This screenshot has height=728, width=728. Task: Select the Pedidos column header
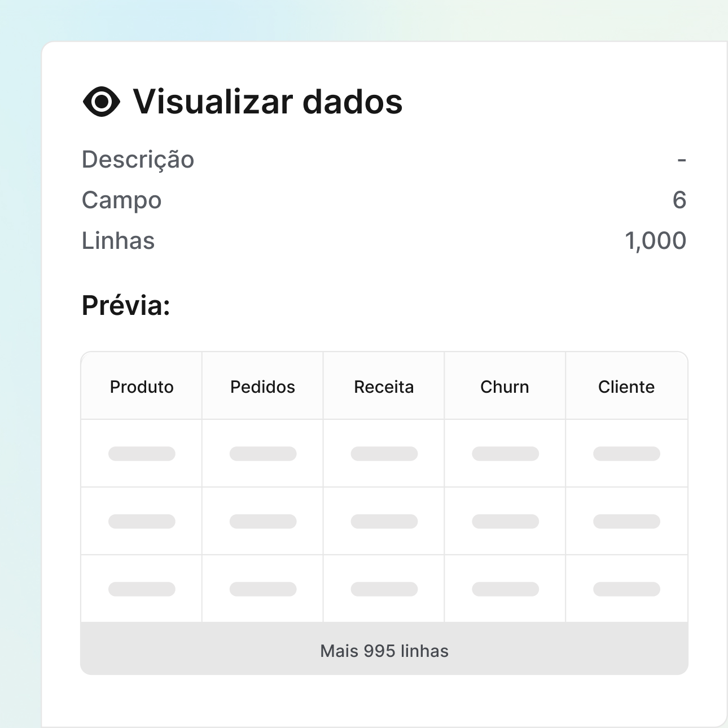click(x=262, y=387)
